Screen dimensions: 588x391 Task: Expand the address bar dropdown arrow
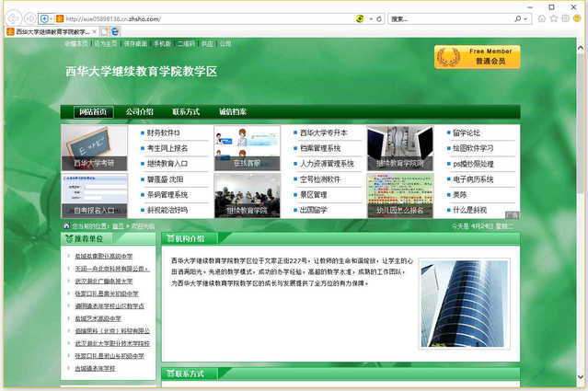[371, 18]
